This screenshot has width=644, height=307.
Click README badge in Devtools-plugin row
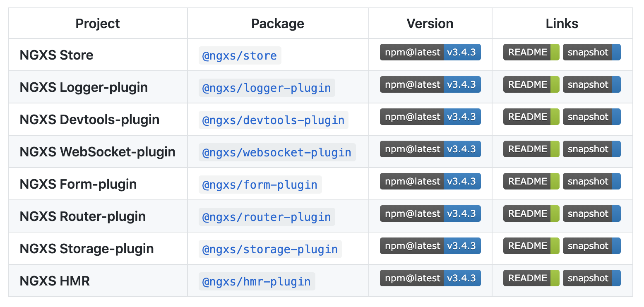click(x=531, y=117)
